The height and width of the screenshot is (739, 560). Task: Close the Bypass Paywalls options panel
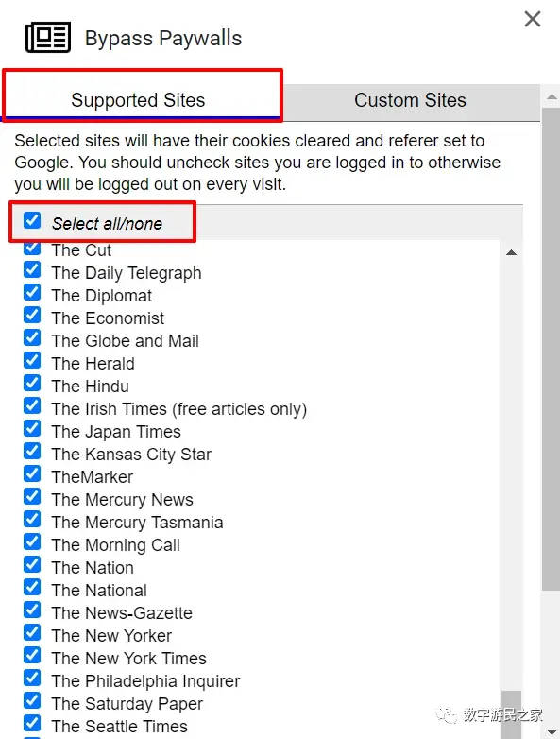pyautogui.click(x=533, y=19)
